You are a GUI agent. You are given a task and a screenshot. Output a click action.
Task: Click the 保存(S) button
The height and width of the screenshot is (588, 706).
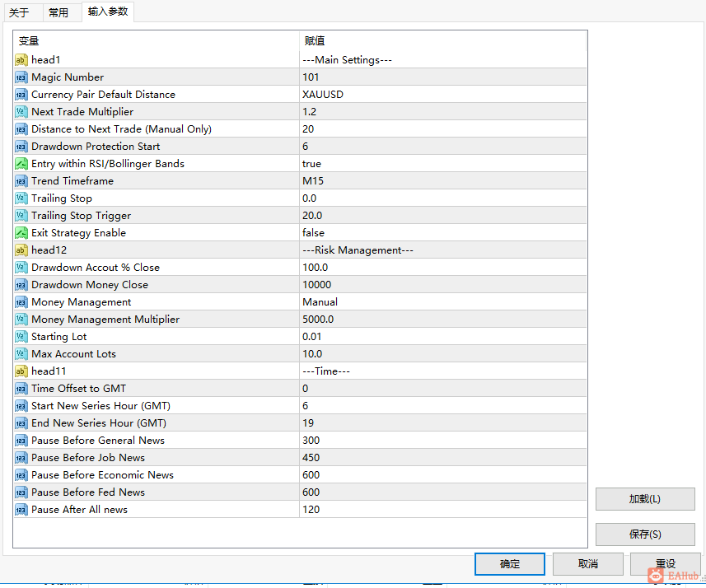645,534
